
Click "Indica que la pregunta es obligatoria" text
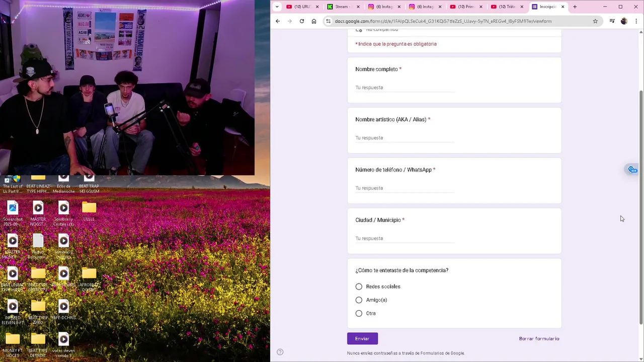point(396,44)
